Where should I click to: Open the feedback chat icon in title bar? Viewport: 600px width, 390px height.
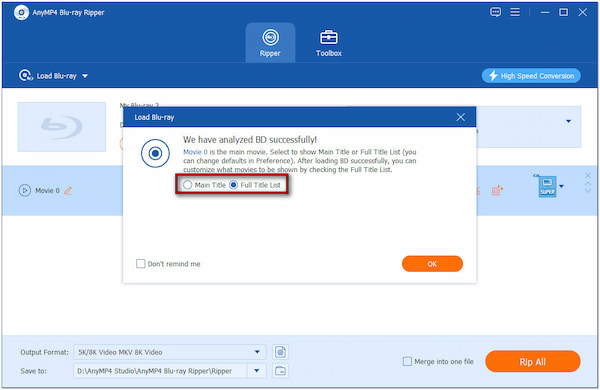pyautogui.click(x=495, y=12)
